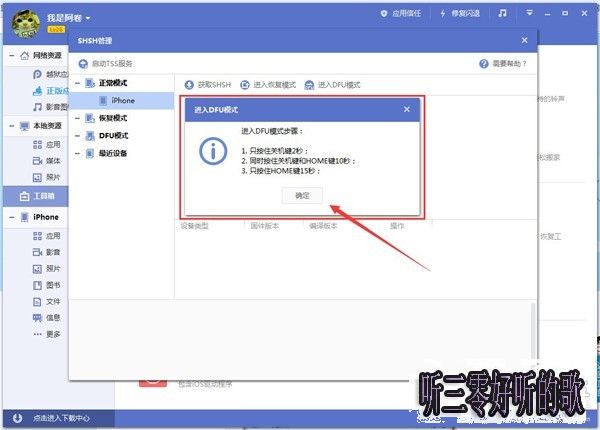
Task: Select the DFU模式 tree label
Action: (x=114, y=136)
